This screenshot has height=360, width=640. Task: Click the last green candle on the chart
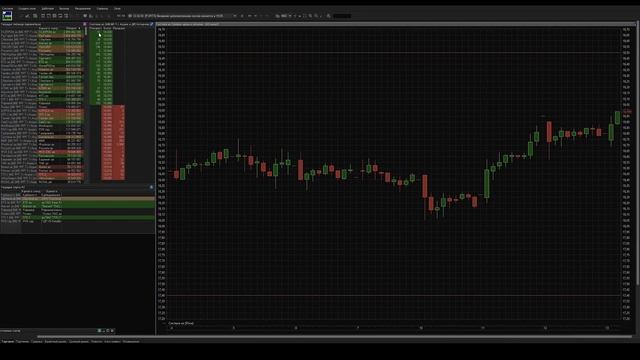(x=618, y=117)
